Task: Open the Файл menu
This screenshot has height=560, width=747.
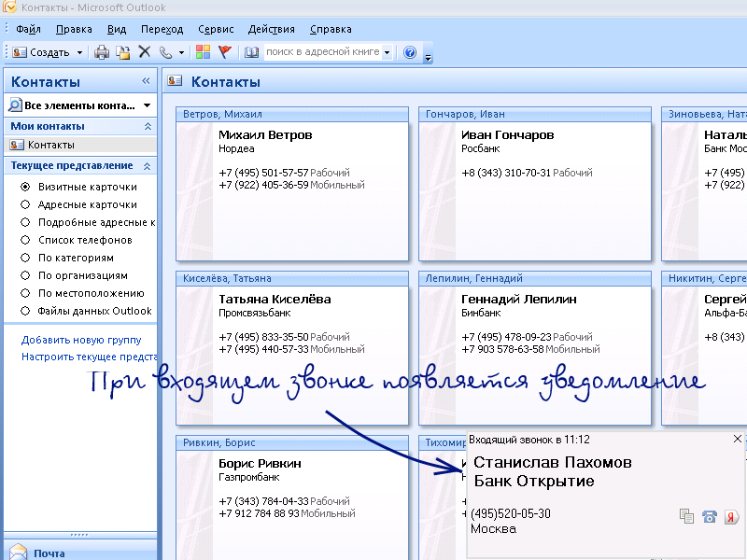Action: coord(28,29)
